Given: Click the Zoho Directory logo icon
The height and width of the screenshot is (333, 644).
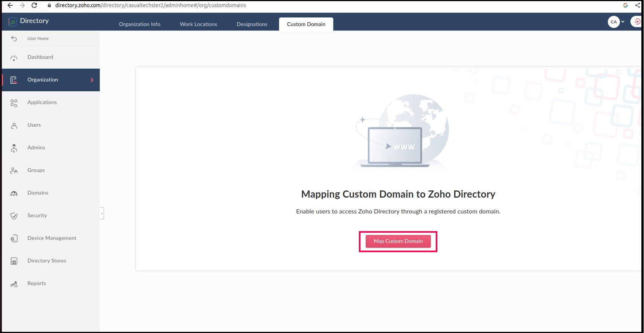Looking at the screenshot, I should click(12, 21).
